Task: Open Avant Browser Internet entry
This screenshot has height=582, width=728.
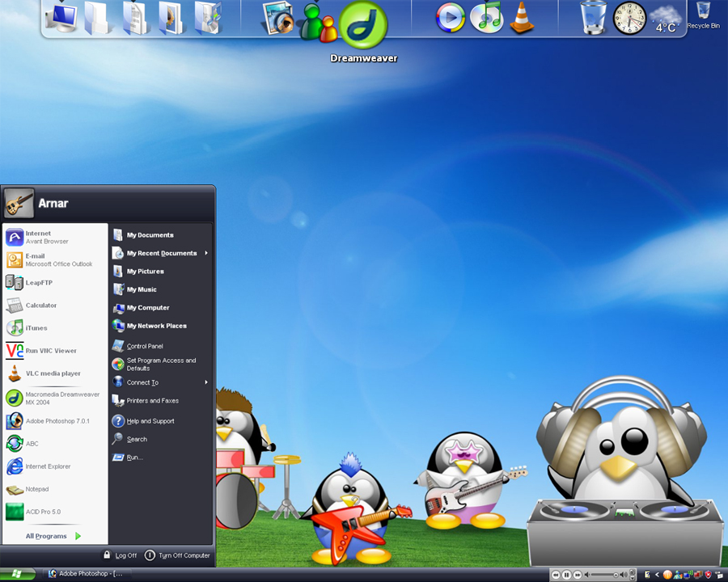Action: pos(55,237)
